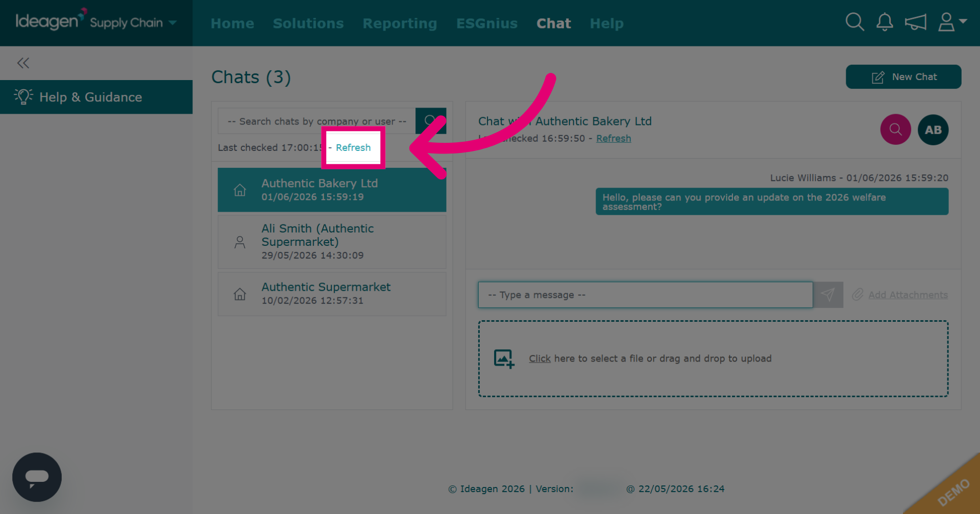Refresh the Authentic Bakery Ltd conversation
980x514 pixels.
(x=614, y=138)
